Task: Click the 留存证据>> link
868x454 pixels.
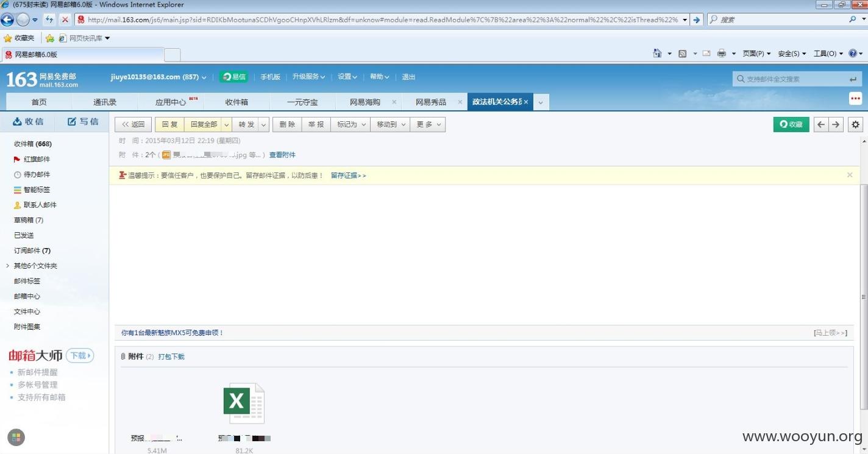Action: (348, 176)
